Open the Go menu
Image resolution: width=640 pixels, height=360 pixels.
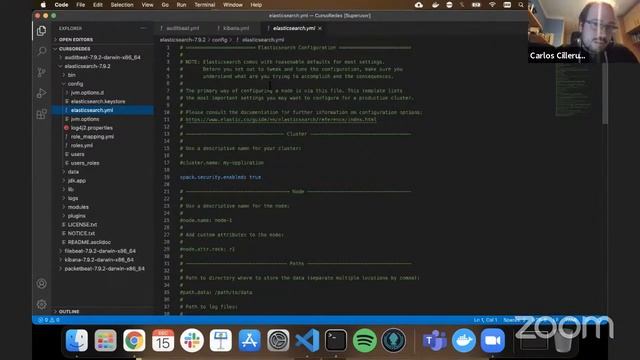[165, 5]
